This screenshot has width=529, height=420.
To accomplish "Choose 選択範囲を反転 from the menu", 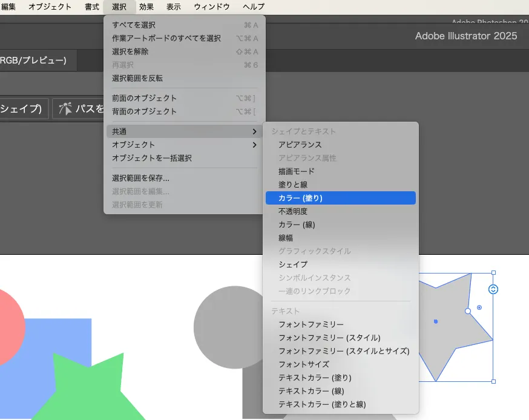I will pos(137,78).
